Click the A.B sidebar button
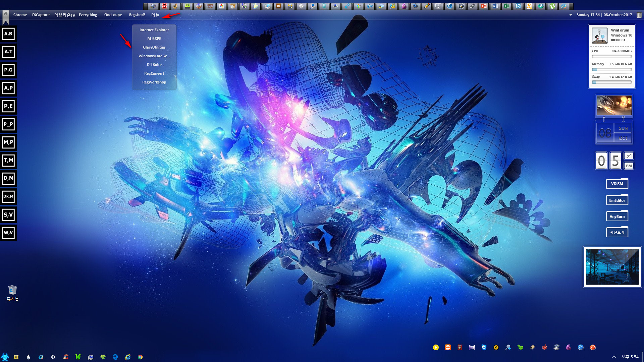644x362 pixels. (x=8, y=34)
